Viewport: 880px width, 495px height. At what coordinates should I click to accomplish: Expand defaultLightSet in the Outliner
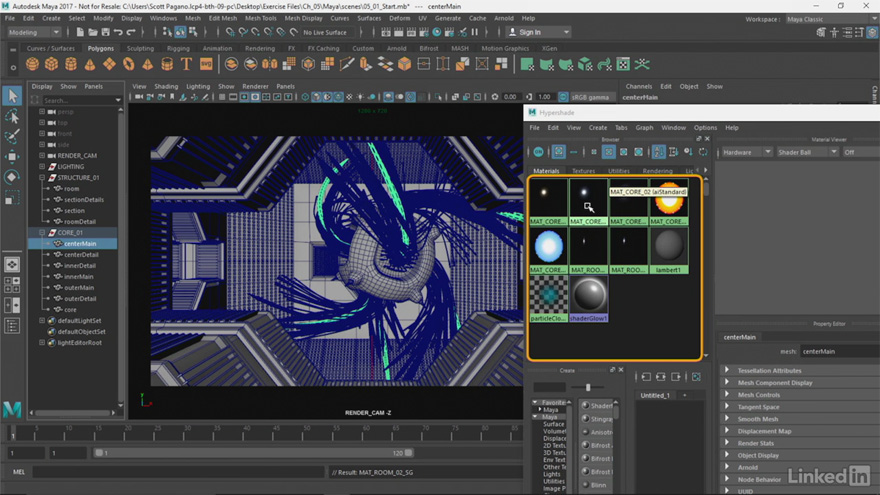pyautogui.click(x=42, y=320)
